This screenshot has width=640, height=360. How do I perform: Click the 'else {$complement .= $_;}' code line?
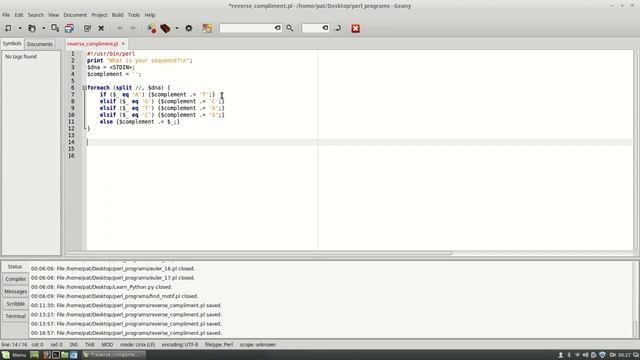pyautogui.click(x=140, y=122)
